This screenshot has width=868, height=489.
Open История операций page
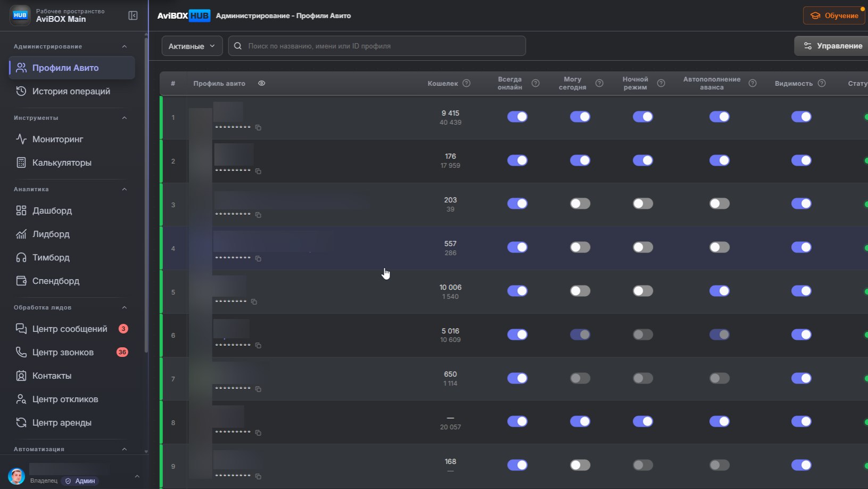[71, 91]
